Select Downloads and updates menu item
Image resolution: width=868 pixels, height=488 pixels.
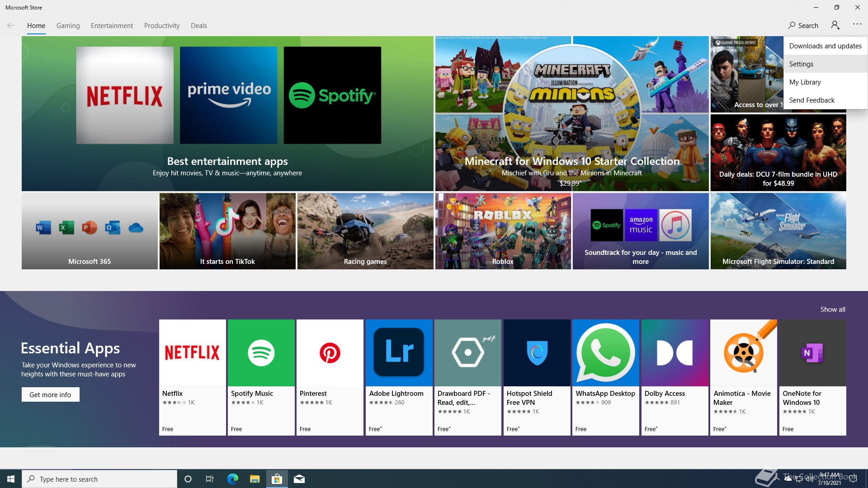click(826, 46)
